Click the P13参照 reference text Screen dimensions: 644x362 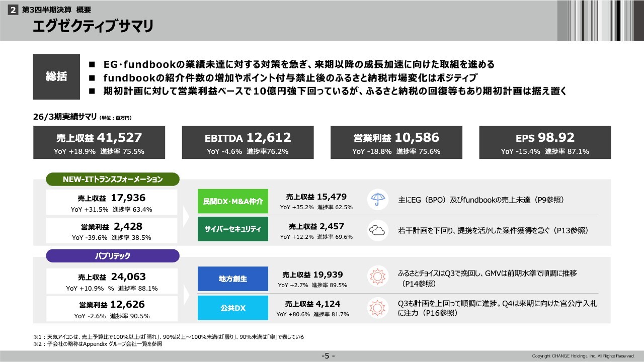[570, 230]
